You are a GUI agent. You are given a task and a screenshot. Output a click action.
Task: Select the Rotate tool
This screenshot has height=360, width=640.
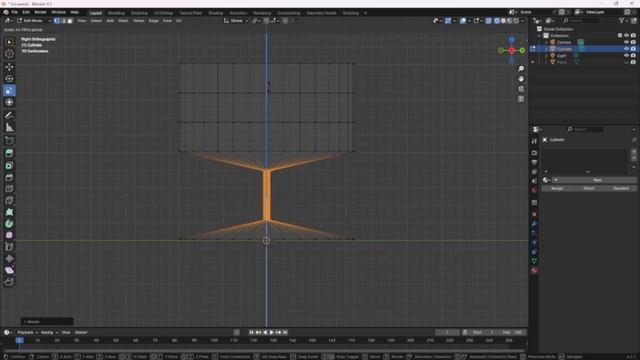pyautogui.click(x=9, y=78)
